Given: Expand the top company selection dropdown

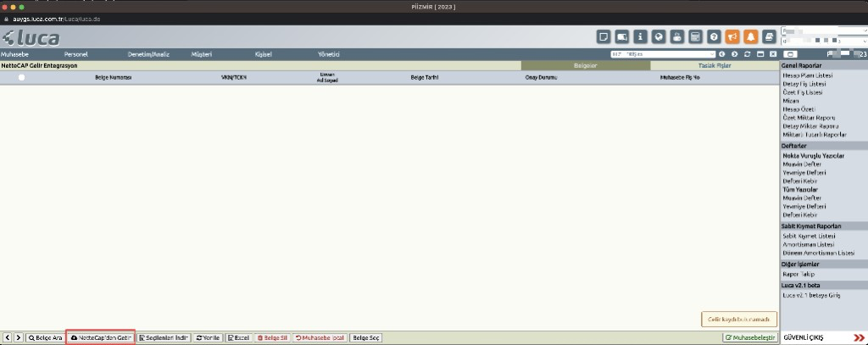Looking at the screenshot, I should pyautogui.click(x=824, y=31).
